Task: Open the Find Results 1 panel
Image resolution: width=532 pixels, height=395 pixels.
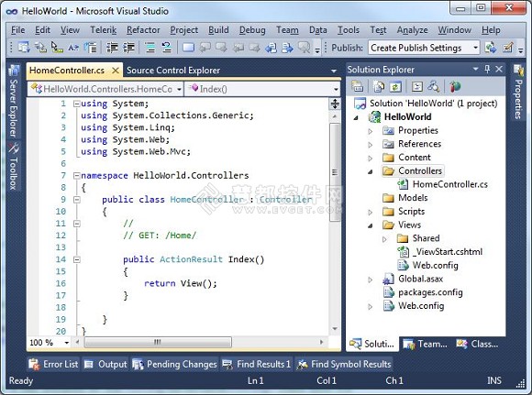Action: [257, 364]
